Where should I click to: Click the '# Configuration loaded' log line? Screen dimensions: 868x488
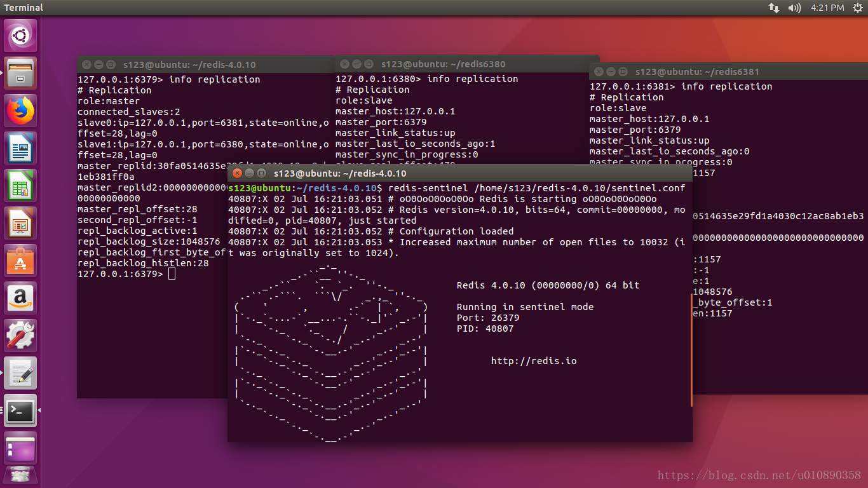[x=371, y=231]
